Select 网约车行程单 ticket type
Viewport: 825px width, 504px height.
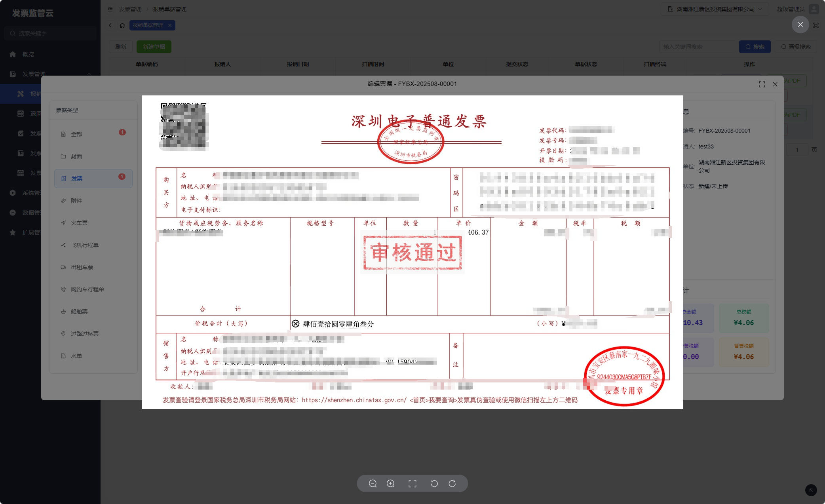click(x=93, y=289)
